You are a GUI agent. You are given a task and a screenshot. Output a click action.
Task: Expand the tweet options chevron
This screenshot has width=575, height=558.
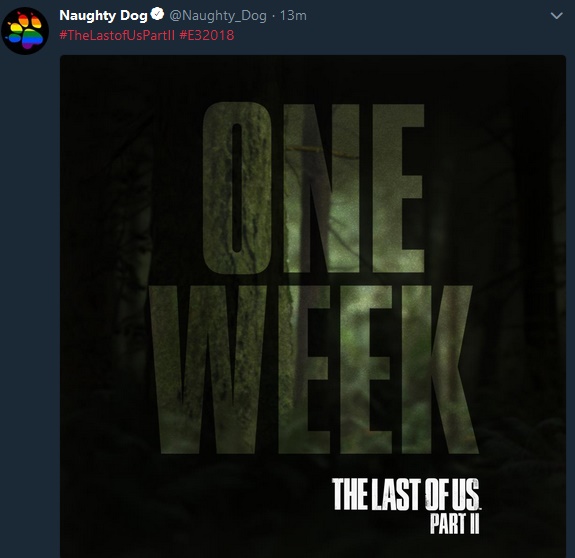pyautogui.click(x=557, y=16)
